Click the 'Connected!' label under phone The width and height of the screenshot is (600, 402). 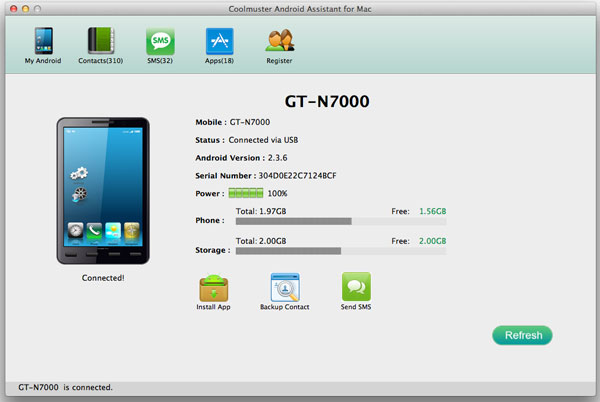click(x=103, y=278)
